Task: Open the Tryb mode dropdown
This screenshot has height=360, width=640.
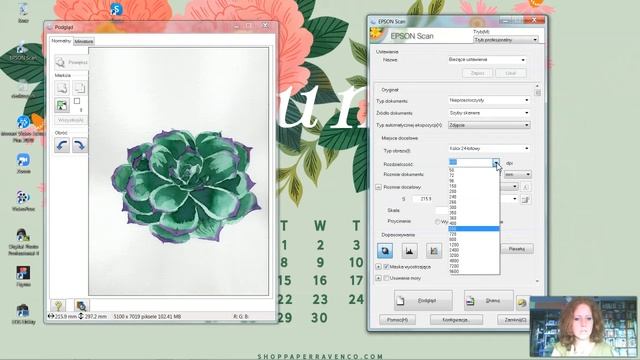Action: click(x=506, y=40)
